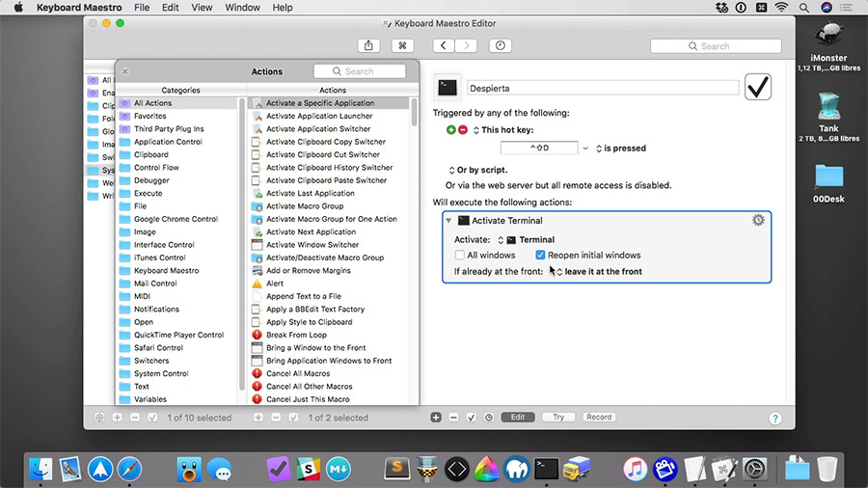Click the Terminal macro icon beside Despierta

[x=448, y=88]
